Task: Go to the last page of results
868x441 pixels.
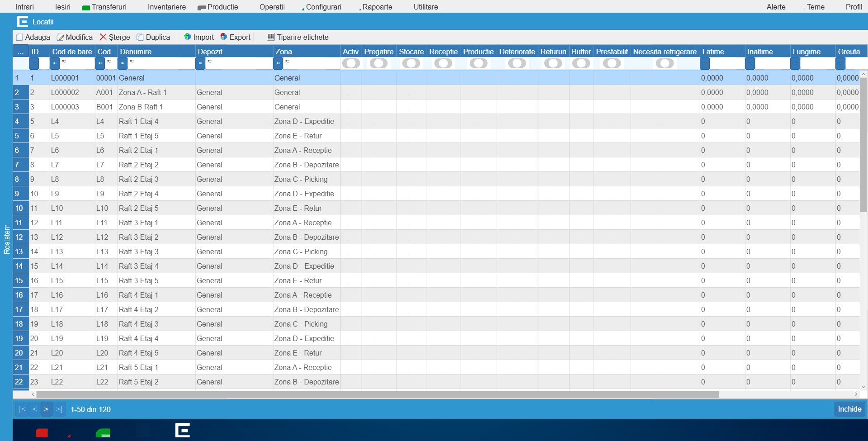Action: point(59,409)
